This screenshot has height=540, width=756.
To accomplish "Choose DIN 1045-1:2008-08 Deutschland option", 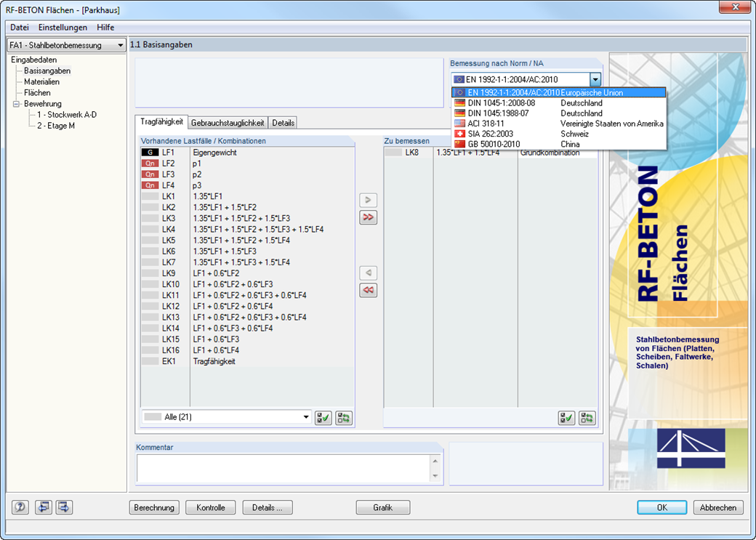I will click(559, 103).
